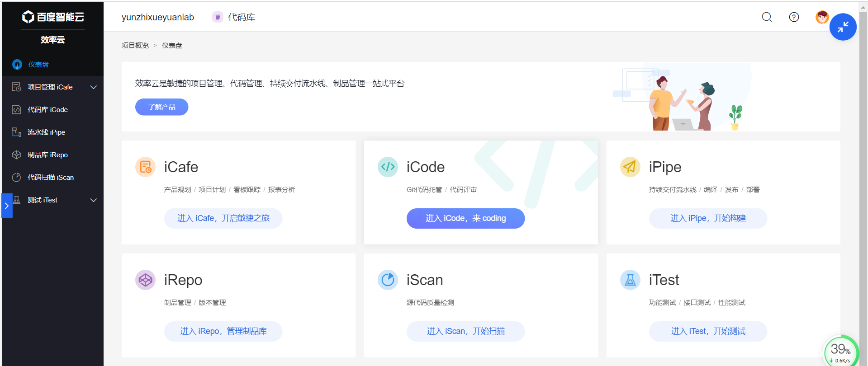
Task: Click the iTest card title
Action: tap(664, 280)
